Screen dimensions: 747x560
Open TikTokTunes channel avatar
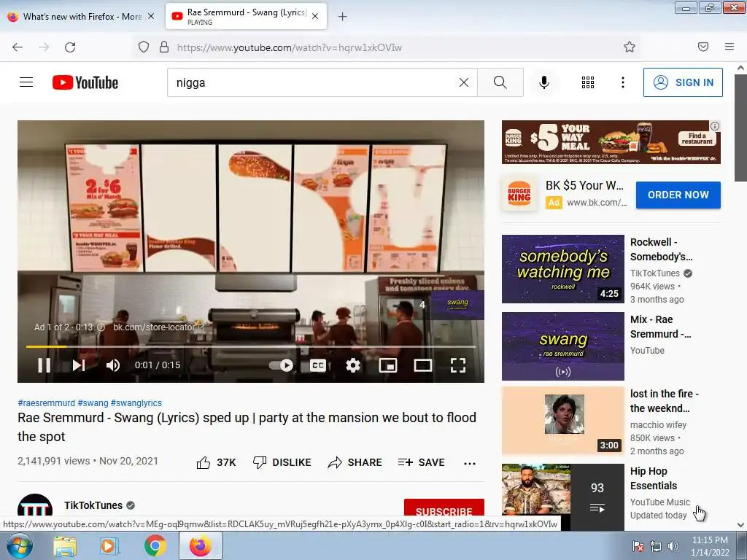35,506
